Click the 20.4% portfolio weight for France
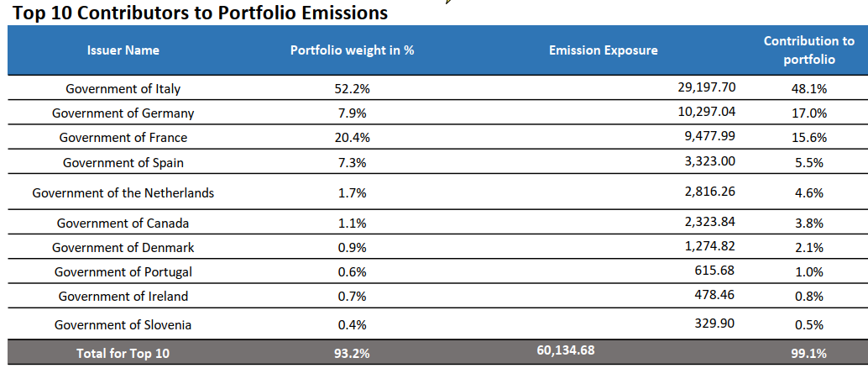868x384 pixels. tap(352, 137)
